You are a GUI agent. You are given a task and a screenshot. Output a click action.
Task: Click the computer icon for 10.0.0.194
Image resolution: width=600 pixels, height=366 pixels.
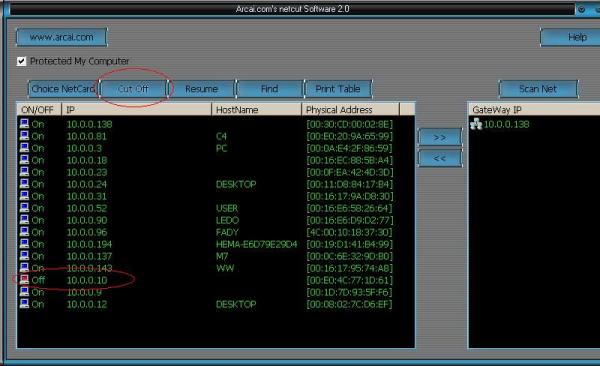click(x=24, y=244)
